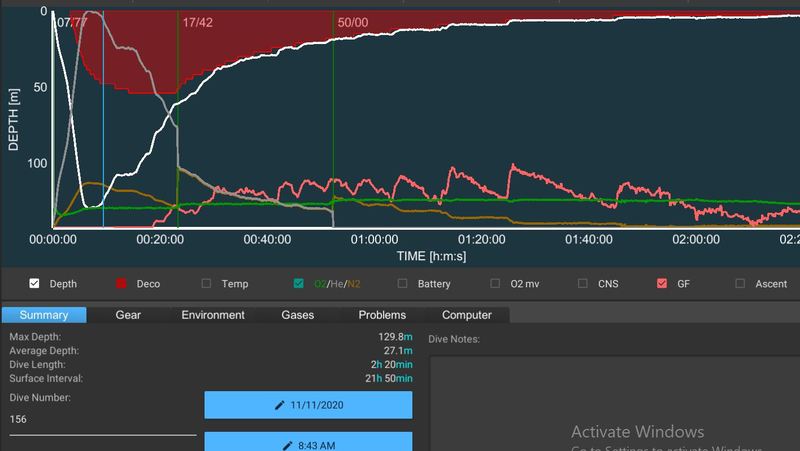Click the pencil icon on the 8:43 AM button
800x451 pixels.
289,444
